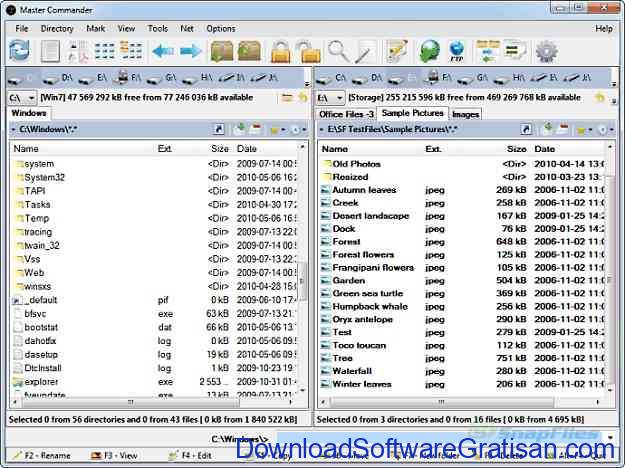Click the F4 - Edit button
The image size is (625, 468).
point(191,455)
